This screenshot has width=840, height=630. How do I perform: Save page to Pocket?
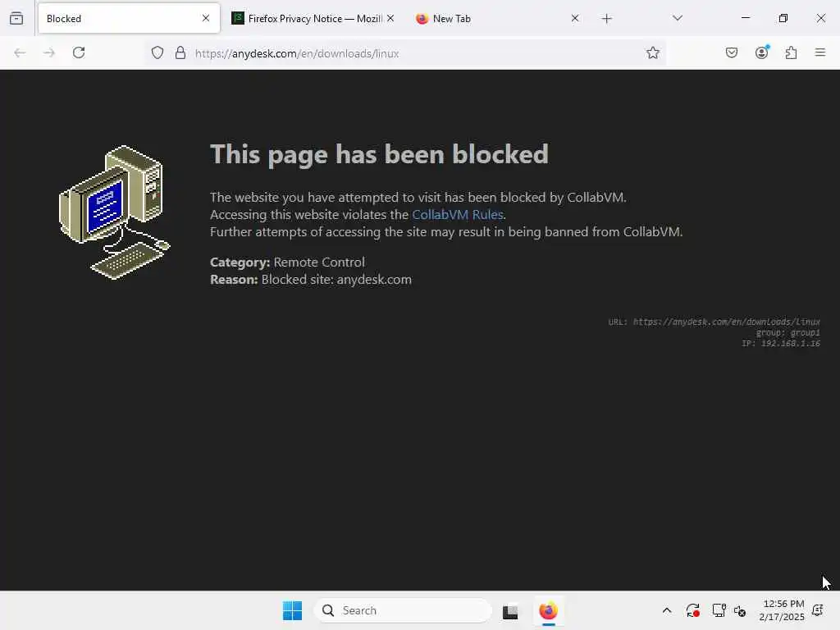pyautogui.click(x=732, y=52)
